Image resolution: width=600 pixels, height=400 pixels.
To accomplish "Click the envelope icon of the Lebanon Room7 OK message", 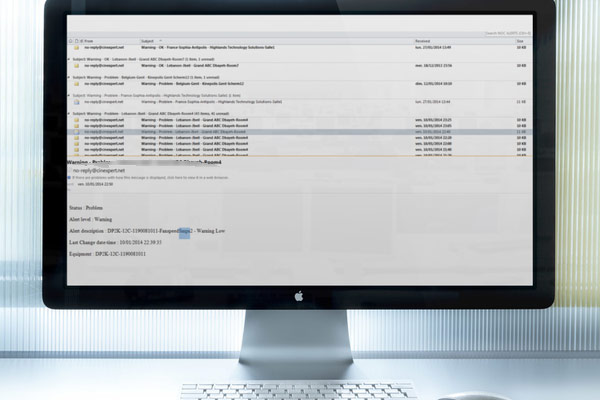I will pos(77,66).
